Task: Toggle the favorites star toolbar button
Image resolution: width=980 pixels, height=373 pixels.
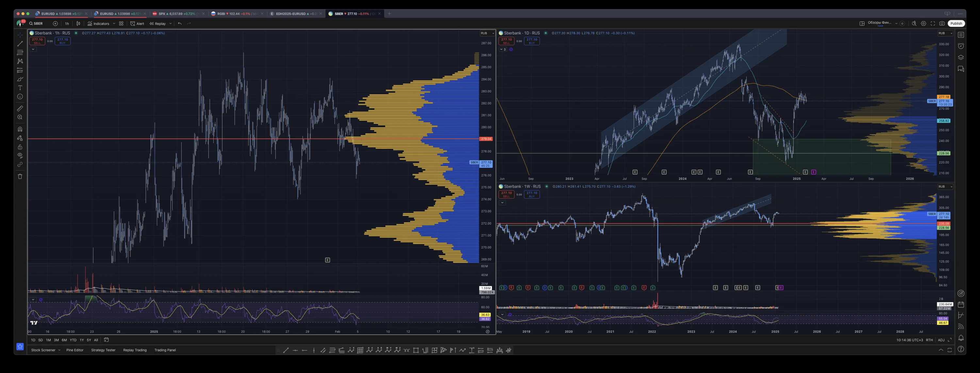Action: click(20, 347)
